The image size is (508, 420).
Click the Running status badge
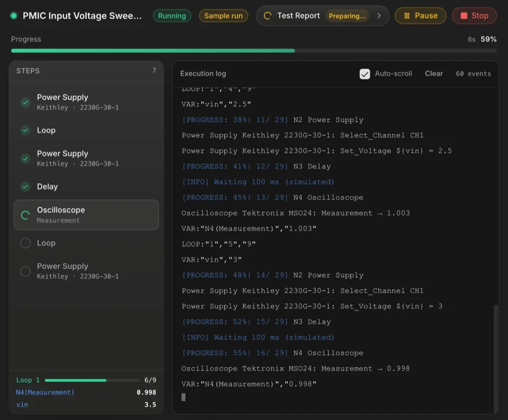172,16
